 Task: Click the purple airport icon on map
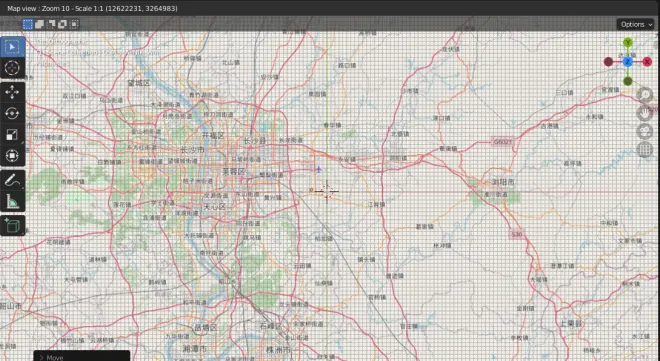(x=319, y=169)
